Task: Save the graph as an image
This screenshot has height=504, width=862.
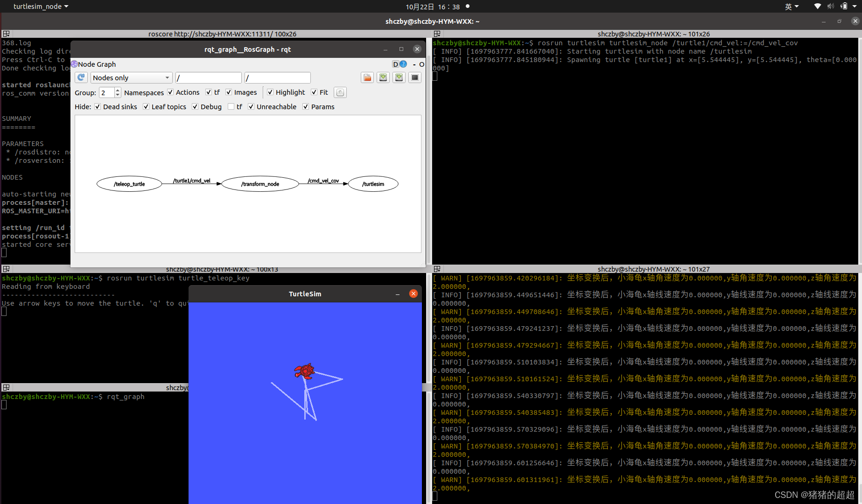Action: pos(415,77)
